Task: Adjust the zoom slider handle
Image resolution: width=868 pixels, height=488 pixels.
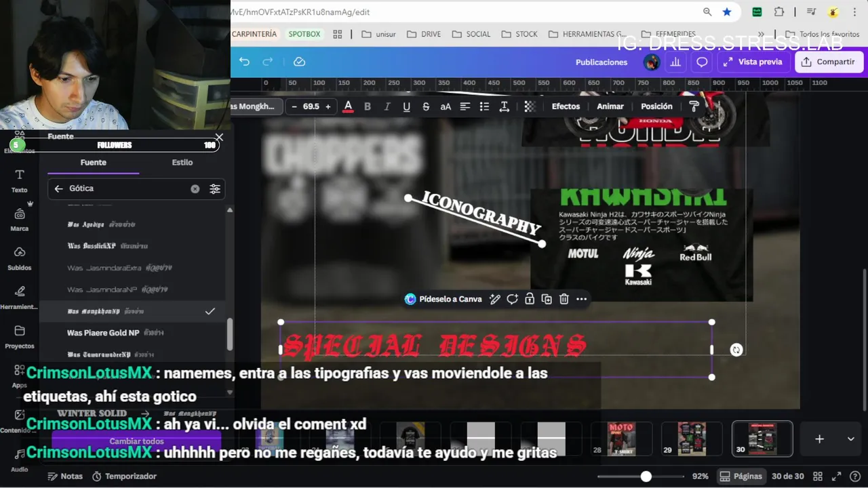Action: [646, 476]
